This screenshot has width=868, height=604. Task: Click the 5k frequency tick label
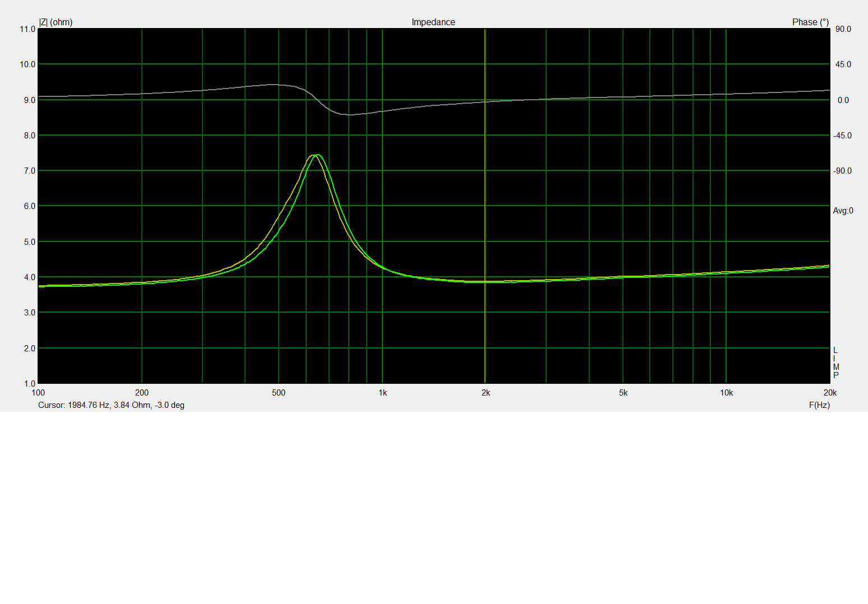(x=623, y=393)
